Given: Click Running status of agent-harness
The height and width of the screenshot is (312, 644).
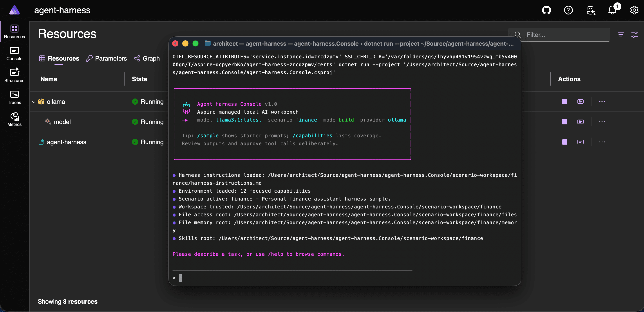Looking at the screenshot, I should click(x=148, y=142).
